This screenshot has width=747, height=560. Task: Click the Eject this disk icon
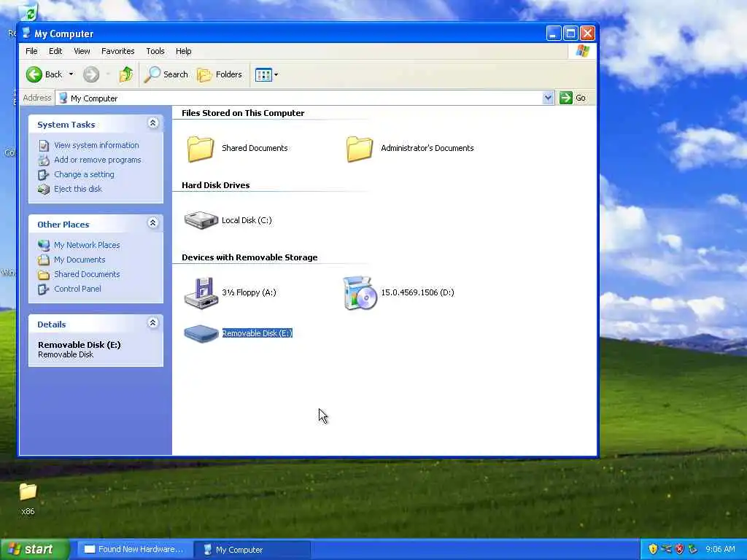pyautogui.click(x=43, y=189)
